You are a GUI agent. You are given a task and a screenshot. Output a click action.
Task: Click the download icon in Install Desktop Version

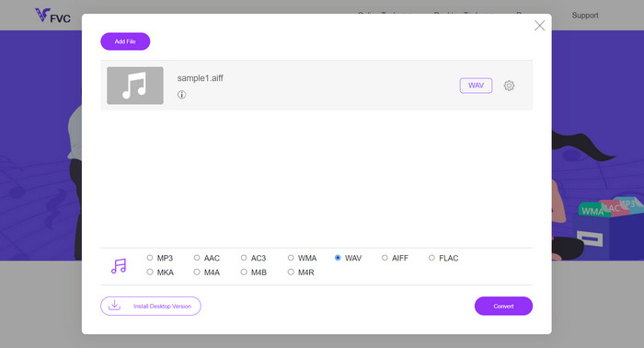[x=114, y=306]
